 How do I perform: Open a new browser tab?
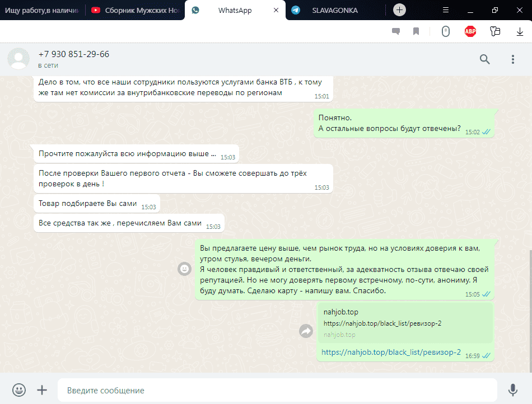pyautogui.click(x=399, y=10)
